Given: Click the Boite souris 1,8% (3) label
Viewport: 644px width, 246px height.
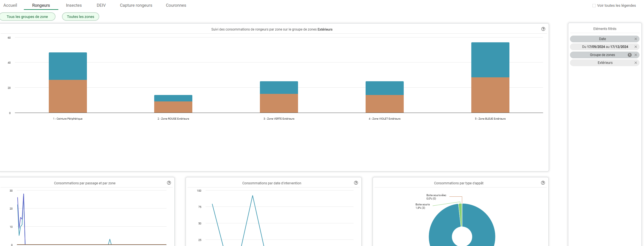Looking at the screenshot, I should (423, 206).
